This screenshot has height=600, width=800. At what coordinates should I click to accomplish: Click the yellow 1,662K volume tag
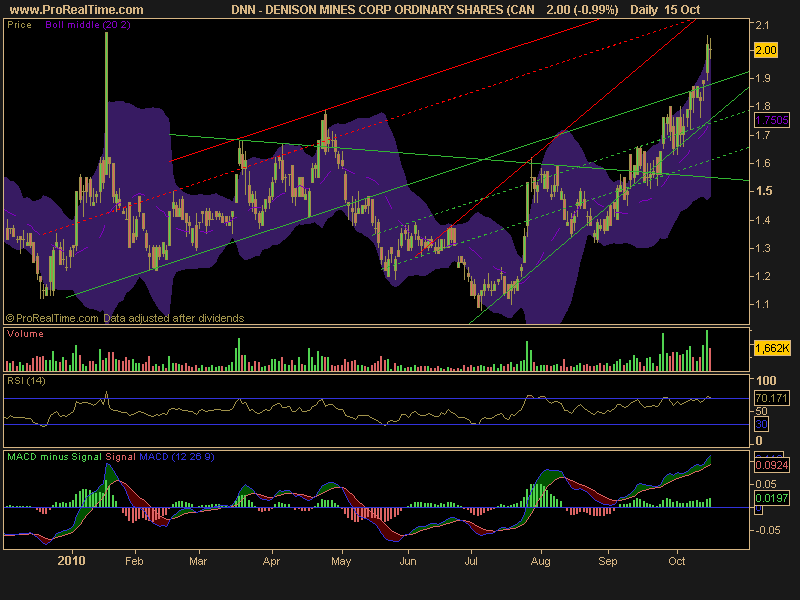coord(772,348)
